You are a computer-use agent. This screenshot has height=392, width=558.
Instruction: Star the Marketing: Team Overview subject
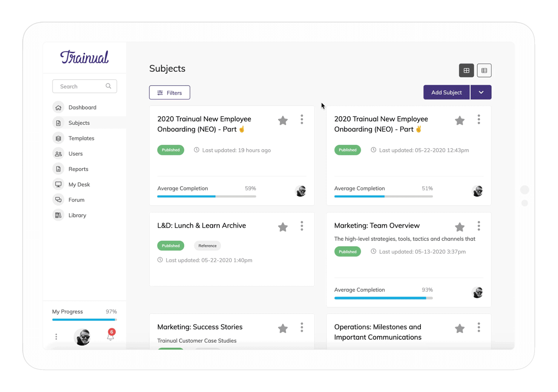click(460, 227)
